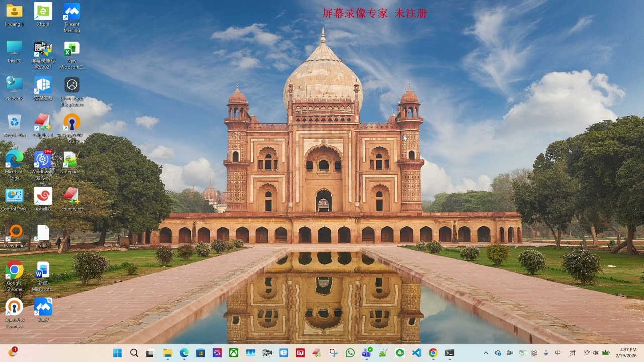The width and height of the screenshot is (644, 362).
Task: Open the 新建 Microsoft Word document
Action: (43, 276)
